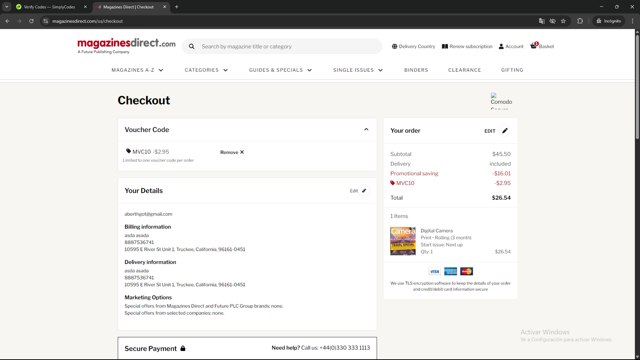Click EDIT in Your order panel

point(490,131)
